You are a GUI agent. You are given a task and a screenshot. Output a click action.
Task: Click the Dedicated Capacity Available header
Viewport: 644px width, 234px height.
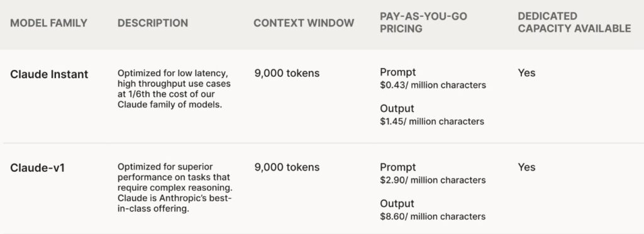[x=574, y=23]
